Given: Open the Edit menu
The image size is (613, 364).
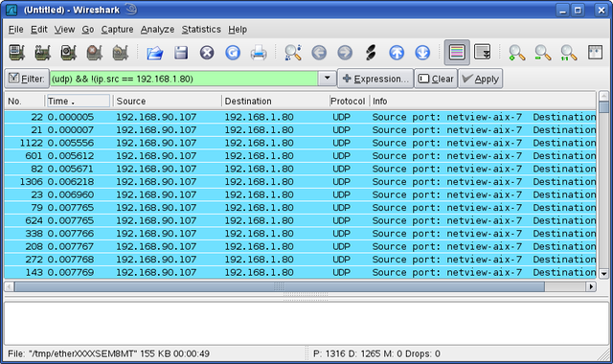Looking at the screenshot, I should coord(39,30).
